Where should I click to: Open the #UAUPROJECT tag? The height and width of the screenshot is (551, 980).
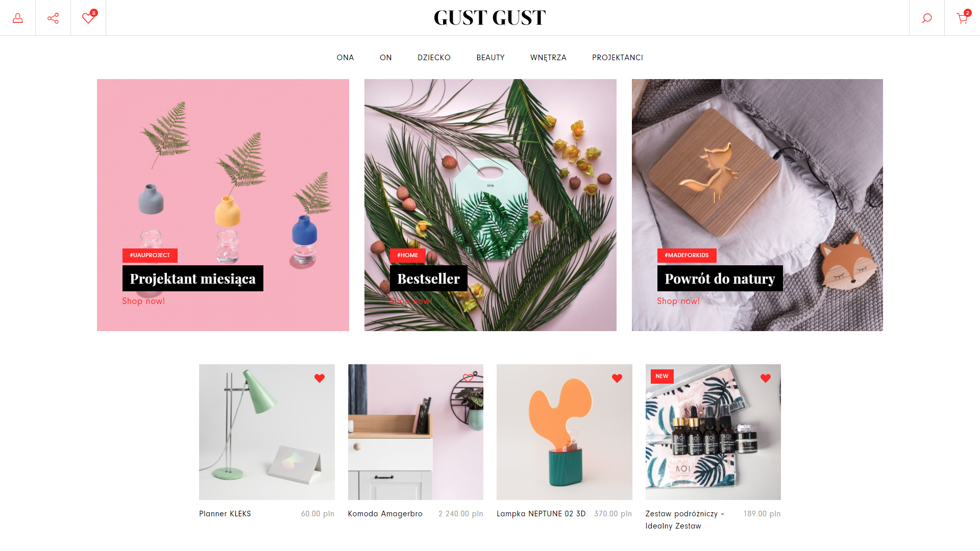[150, 255]
